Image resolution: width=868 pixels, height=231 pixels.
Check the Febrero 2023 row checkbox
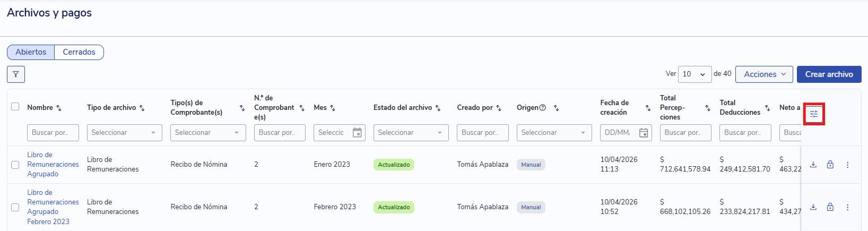click(x=15, y=207)
